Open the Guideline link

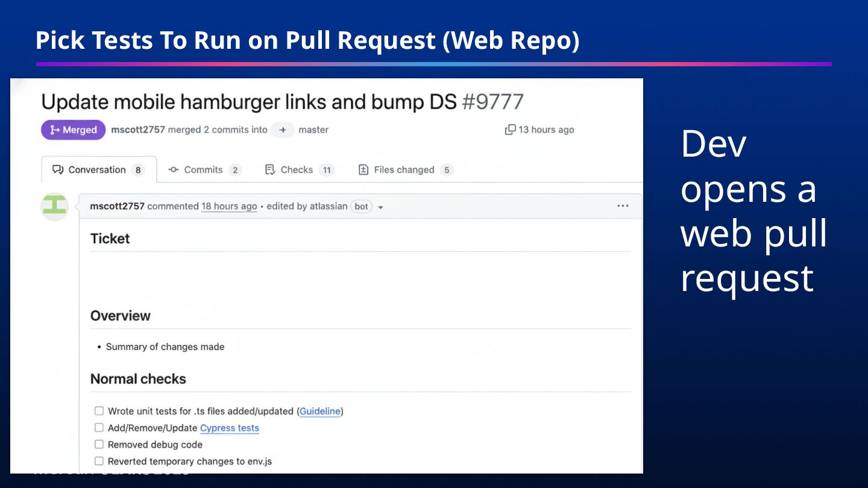[320, 411]
